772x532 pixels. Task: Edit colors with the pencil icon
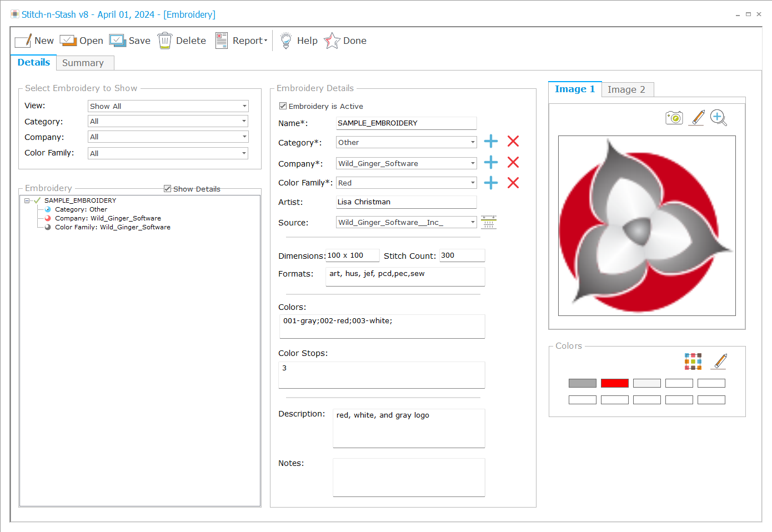(x=719, y=362)
